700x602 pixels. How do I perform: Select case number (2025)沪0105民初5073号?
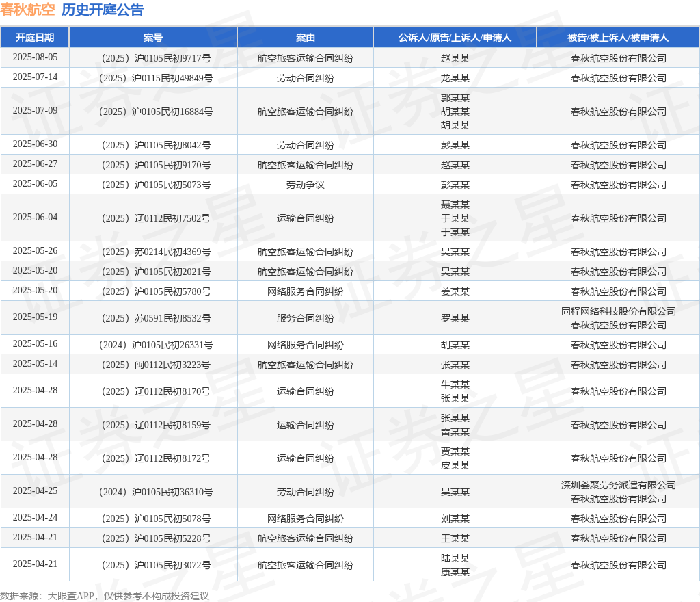[x=157, y=185]
